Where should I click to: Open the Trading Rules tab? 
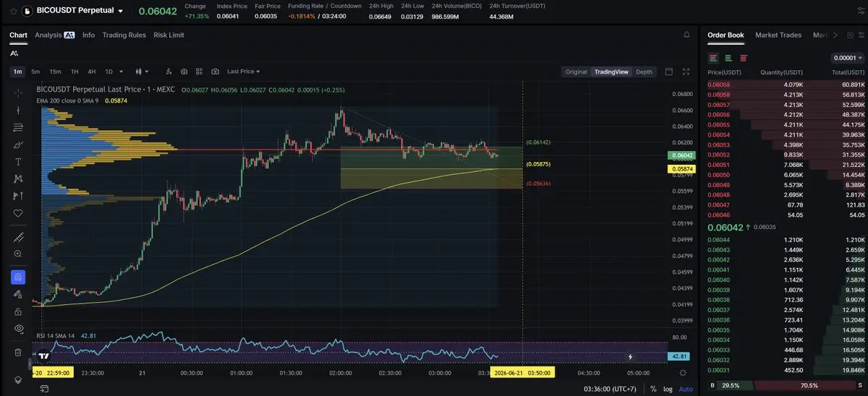coord(124,35)
